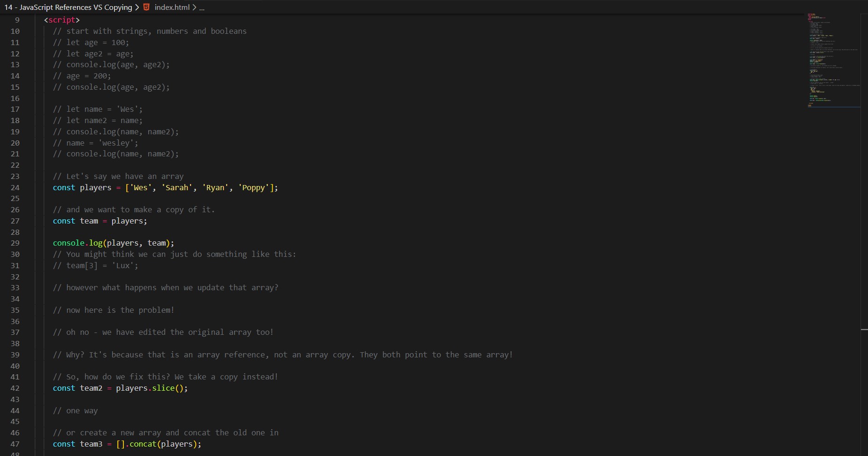Click 'team2' variable name on line 42

[x=91, y=388]
